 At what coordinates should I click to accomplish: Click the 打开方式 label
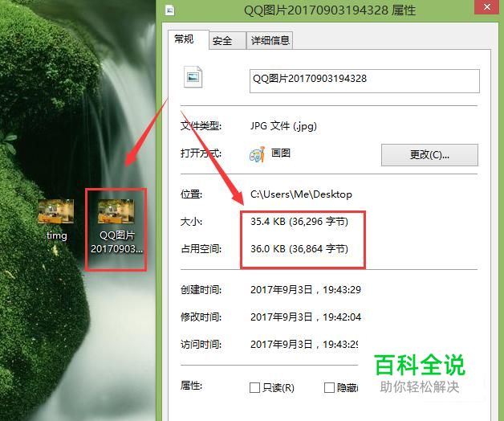point(201,153)
